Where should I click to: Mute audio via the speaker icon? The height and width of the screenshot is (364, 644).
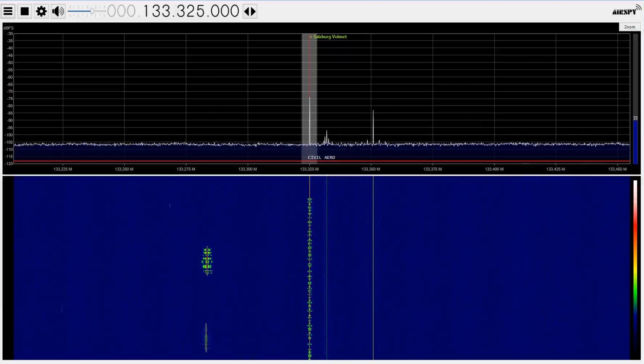click(57, 11)
